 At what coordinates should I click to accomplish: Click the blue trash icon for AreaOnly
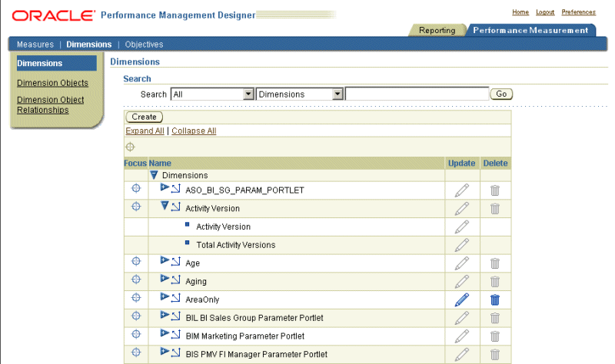495,299
